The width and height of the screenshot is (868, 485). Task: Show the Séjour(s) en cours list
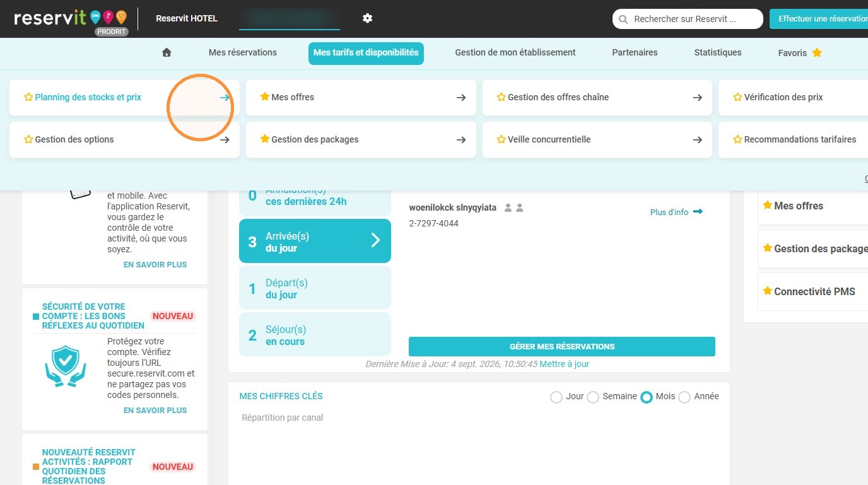(315, 334)
